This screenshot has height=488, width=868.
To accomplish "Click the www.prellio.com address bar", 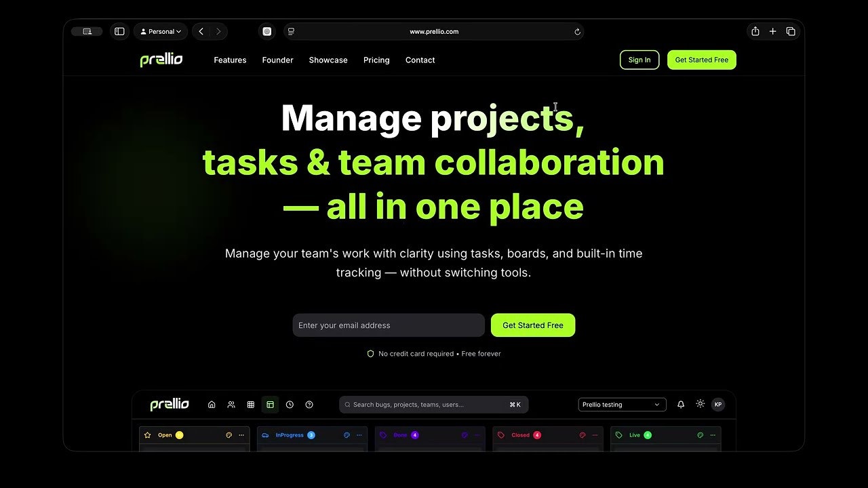I will [434, 31].
